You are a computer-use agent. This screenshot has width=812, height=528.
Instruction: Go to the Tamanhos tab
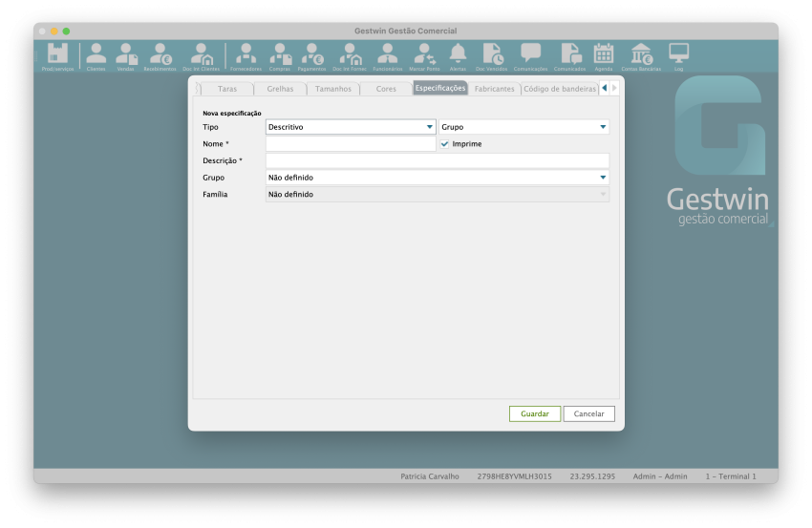tap(332, 89)
